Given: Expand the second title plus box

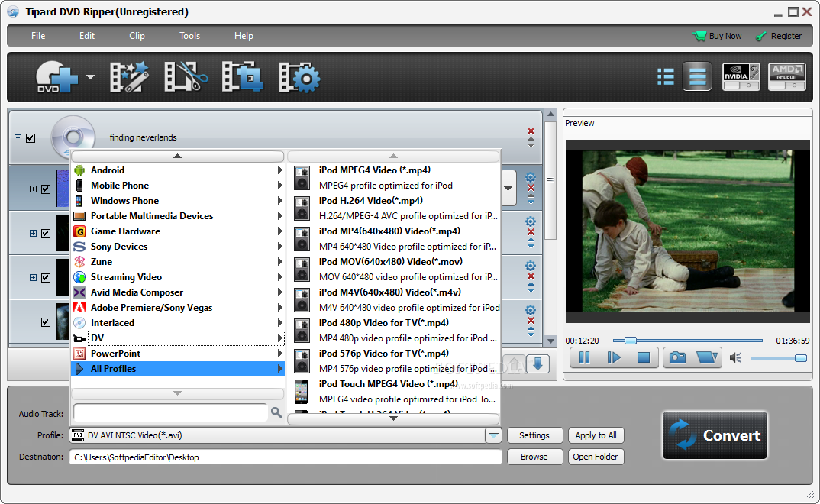Looking at the screenshot, I should [x=33, y=233].
